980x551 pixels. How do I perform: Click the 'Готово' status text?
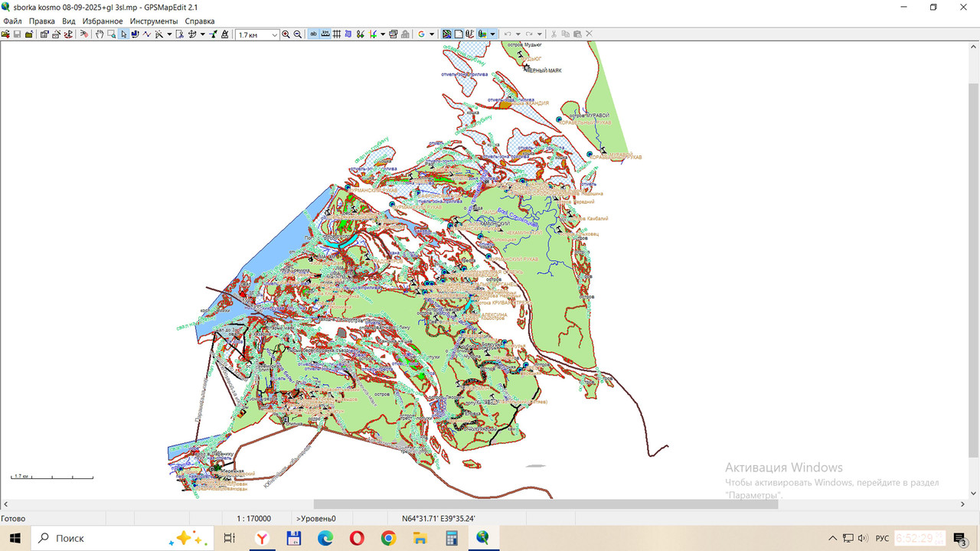[13, 518]
